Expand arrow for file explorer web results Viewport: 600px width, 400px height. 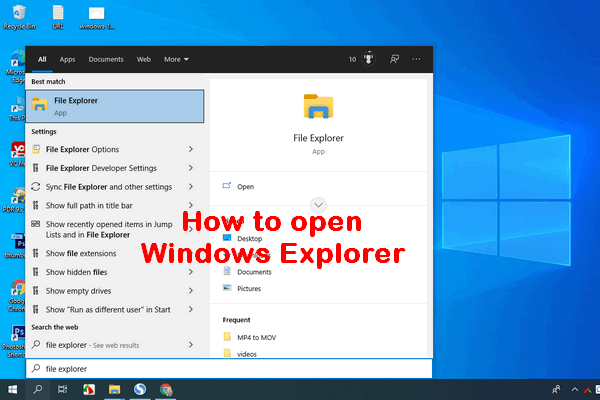click(191, 345)
